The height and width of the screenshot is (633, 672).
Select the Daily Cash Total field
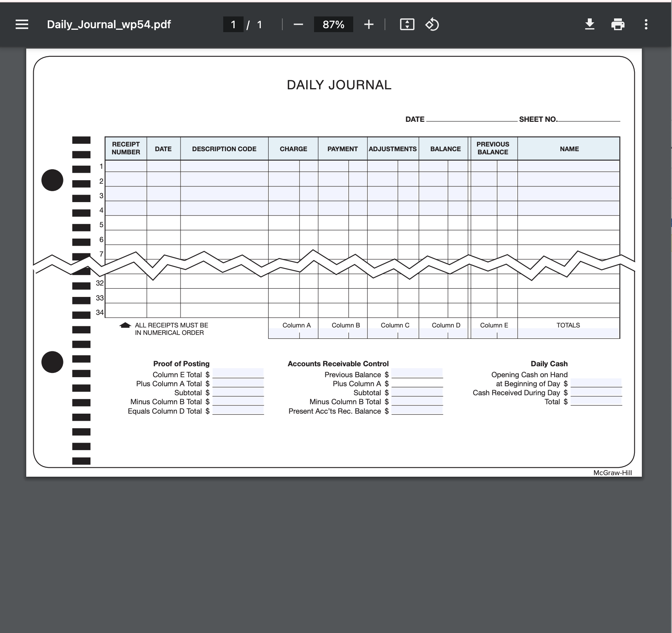pos(596,401)
